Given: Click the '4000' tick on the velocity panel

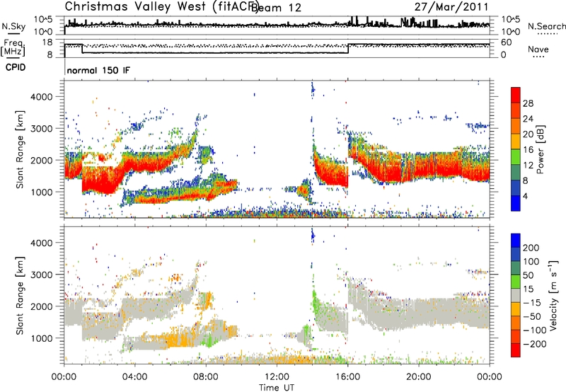Looking at the screenshot, I should (42, 243).
